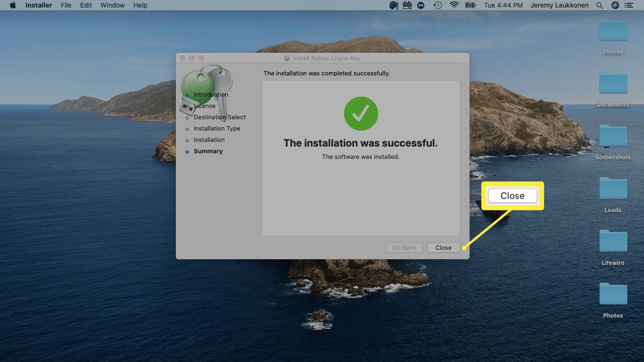Click the Summary step in sidebar
644x362 pixels.
[208, 151]
